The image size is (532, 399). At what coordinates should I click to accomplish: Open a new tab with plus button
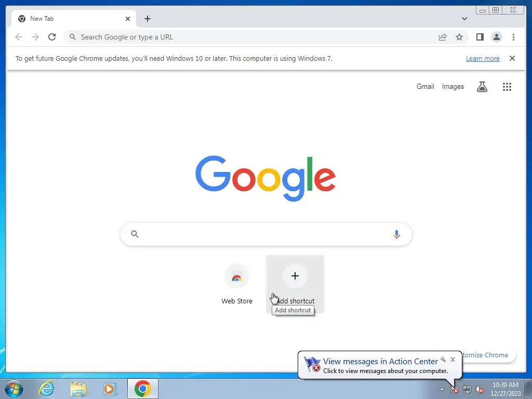click(147, 19)
